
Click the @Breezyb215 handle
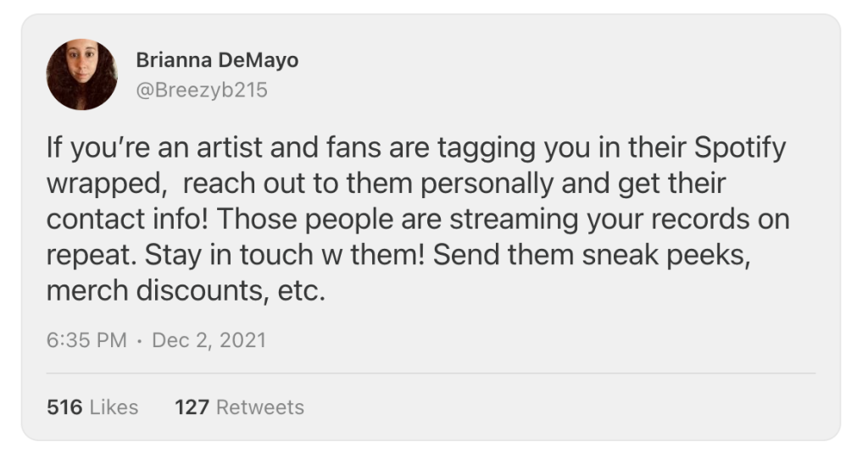(x=201, y=88)
